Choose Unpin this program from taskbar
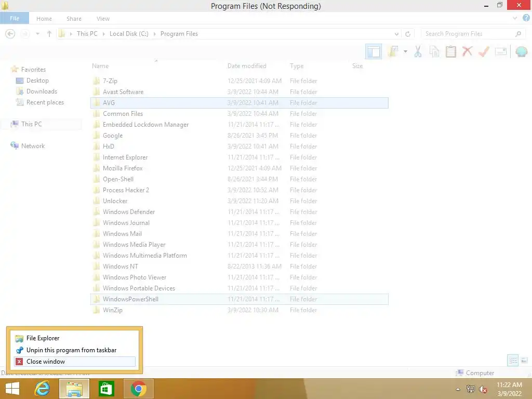The height and width of the screenshot is (399, 532). coord(75,350)
